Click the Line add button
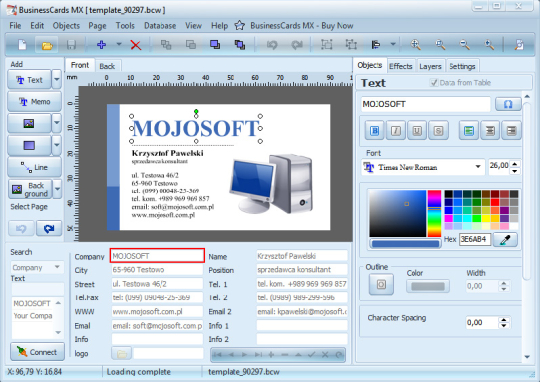 point(34,167)
